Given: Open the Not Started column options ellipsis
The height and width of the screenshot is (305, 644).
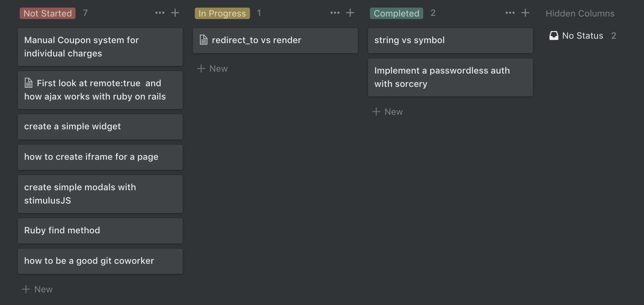Looking at the screenshot, I should [160, 13].
